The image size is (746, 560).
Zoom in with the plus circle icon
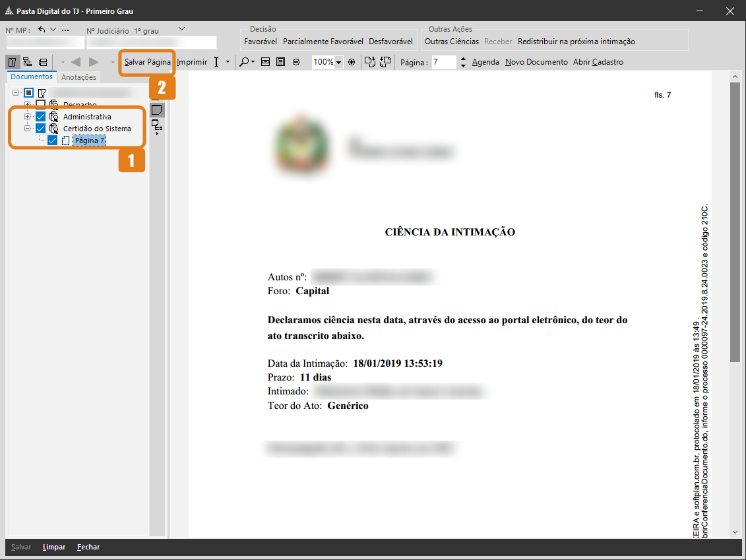click(x=352, y=62)
